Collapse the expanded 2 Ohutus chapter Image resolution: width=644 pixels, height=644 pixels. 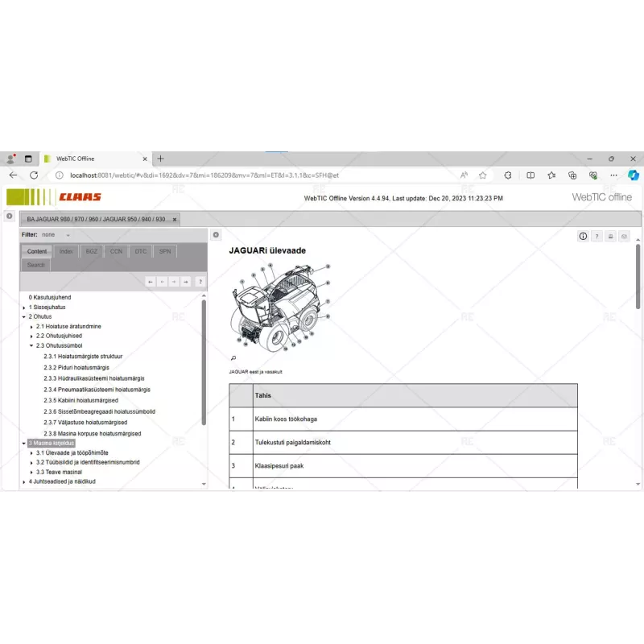point(24,316)
